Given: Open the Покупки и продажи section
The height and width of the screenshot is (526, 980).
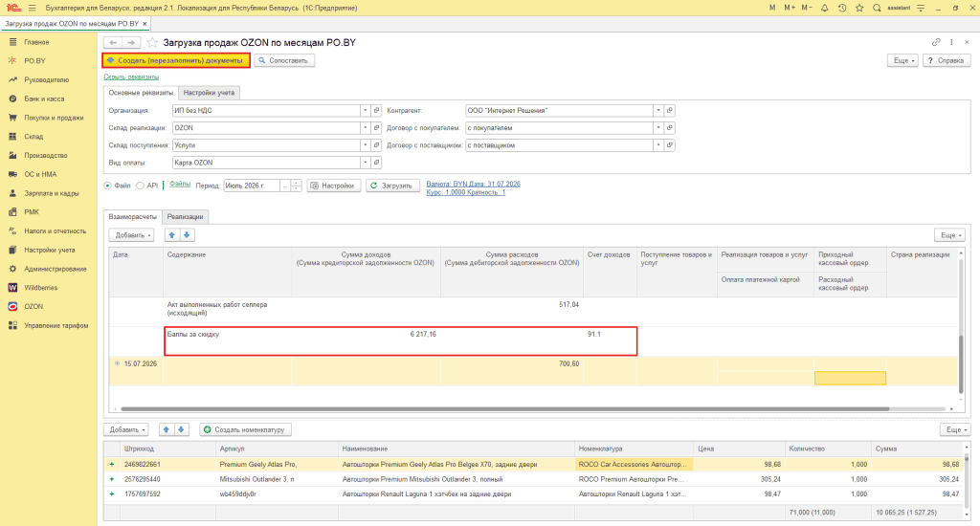Looking at the screenshot, I should [x=54, y=118].
